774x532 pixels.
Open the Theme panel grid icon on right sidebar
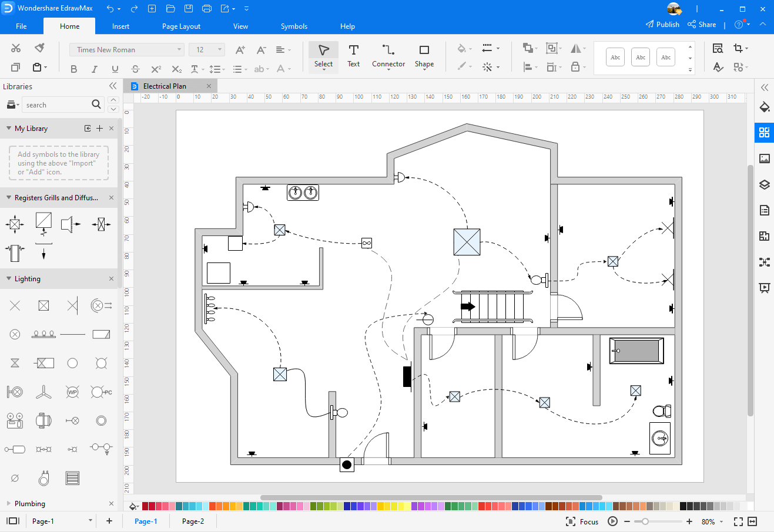764,133
